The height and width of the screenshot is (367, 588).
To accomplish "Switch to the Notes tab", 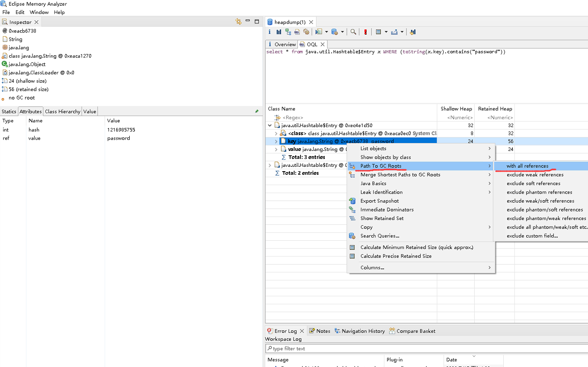I will coord(320,331).
